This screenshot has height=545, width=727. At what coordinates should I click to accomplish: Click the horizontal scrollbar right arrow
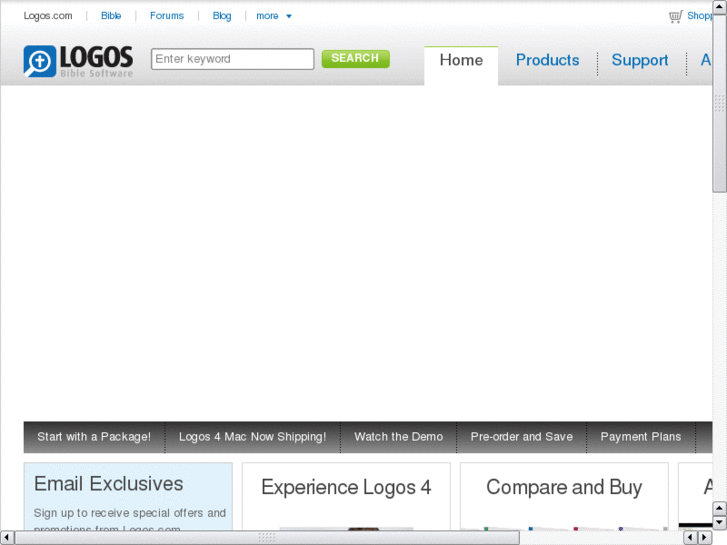click(705, 538)
